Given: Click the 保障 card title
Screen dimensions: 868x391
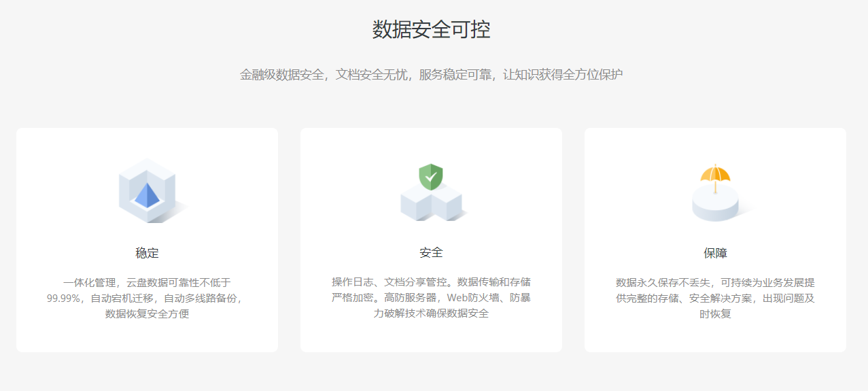Looking at the screenshot, I should point(716,253).
